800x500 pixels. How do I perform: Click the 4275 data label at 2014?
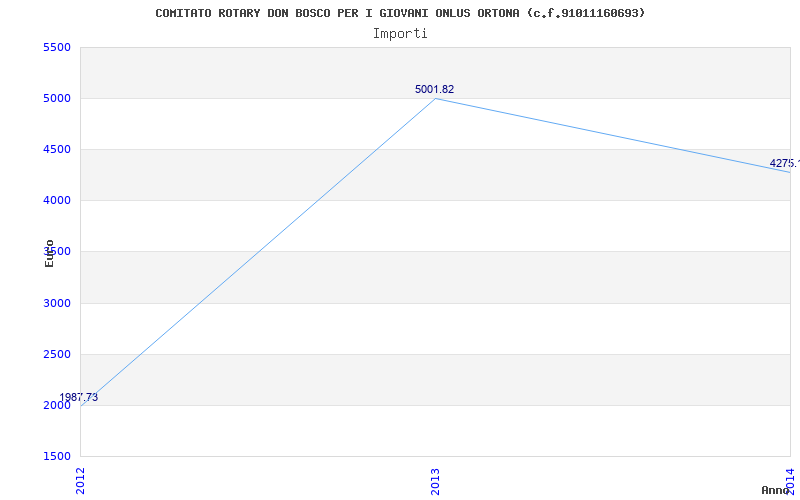tap(785, 163)
